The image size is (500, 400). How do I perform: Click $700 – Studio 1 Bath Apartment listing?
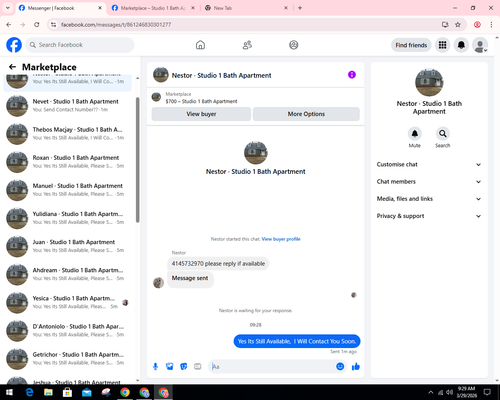(201, 101)
